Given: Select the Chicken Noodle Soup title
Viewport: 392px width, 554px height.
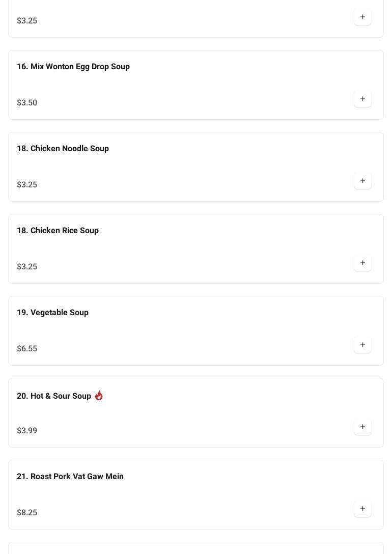Looking at the screenshot, I should (x=63, y=149).
